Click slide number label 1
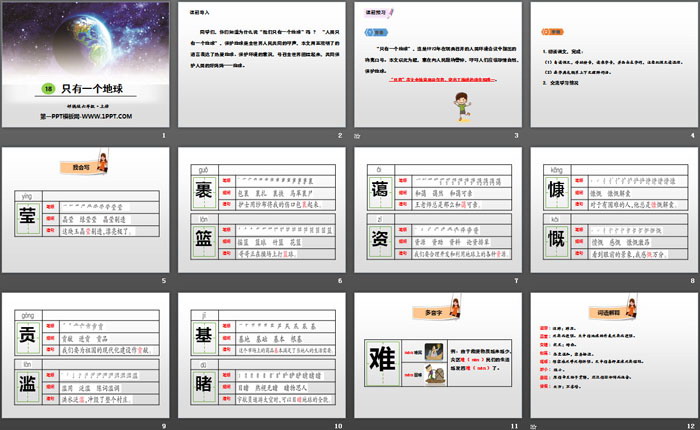 (164, 135)
